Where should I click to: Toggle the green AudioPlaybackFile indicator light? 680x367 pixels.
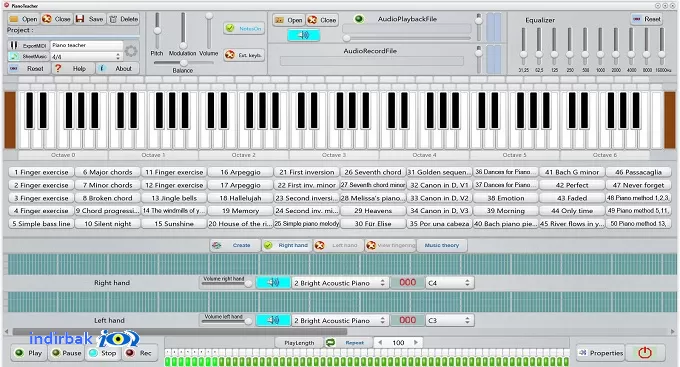point(359,19)
